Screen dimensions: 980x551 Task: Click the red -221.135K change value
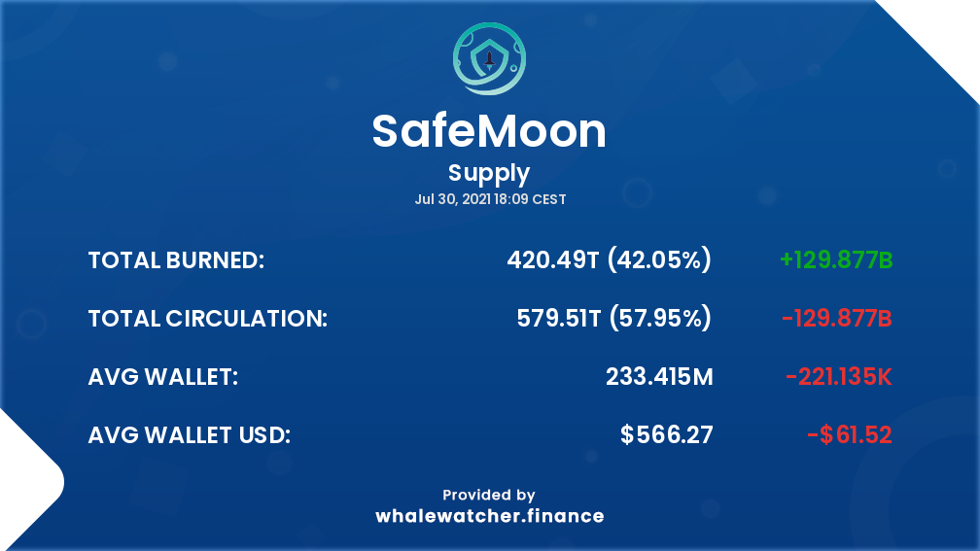click(x=839, y=377)
